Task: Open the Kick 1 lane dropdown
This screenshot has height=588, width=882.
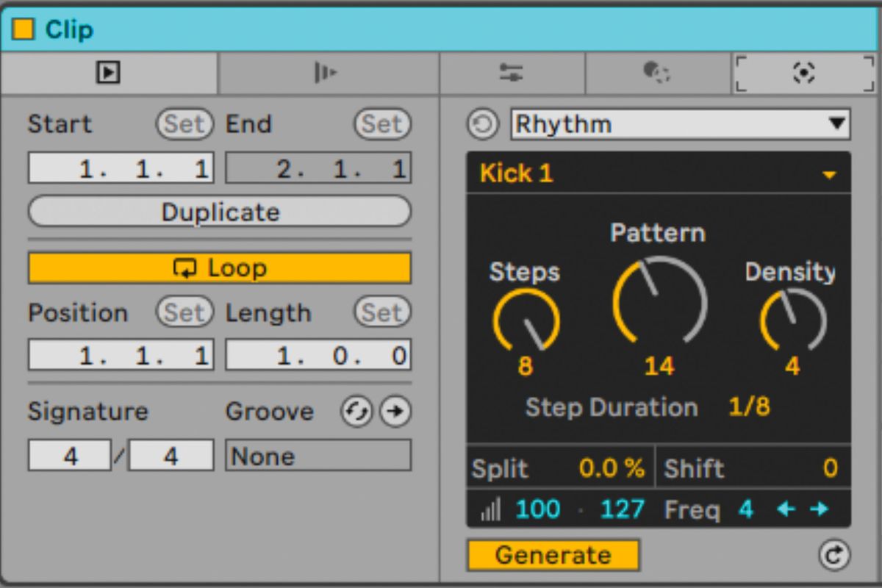Action: (658, 174)
